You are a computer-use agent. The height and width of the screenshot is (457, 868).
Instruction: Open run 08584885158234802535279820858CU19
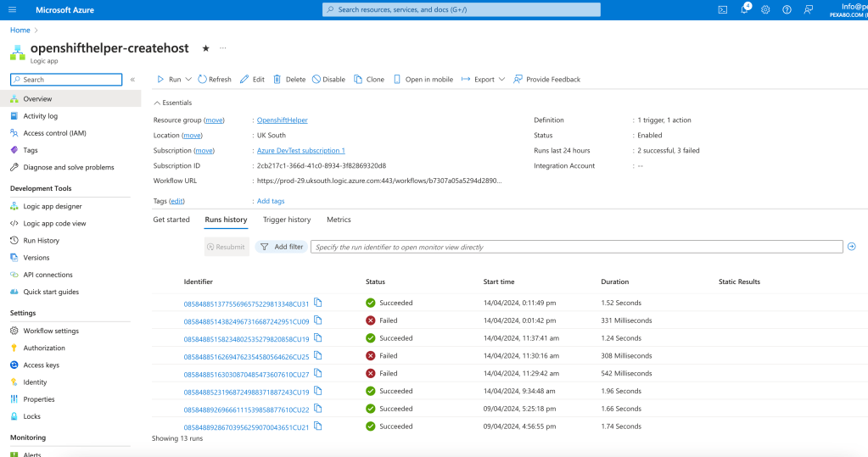(x=246, y=339)
